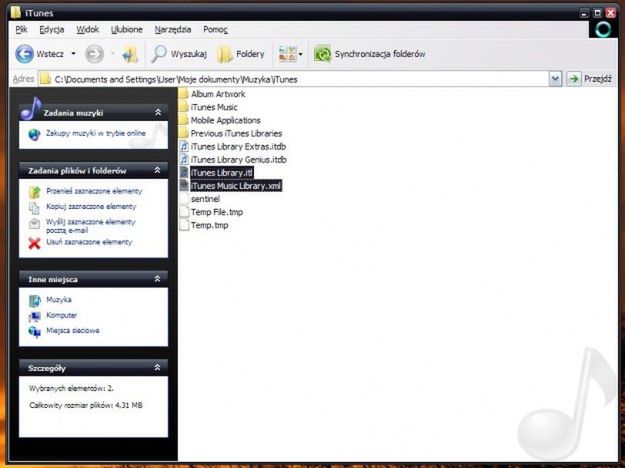Start Synchronizacja folderów
This screenshot has width=625, height=468.
pos(369,54)
